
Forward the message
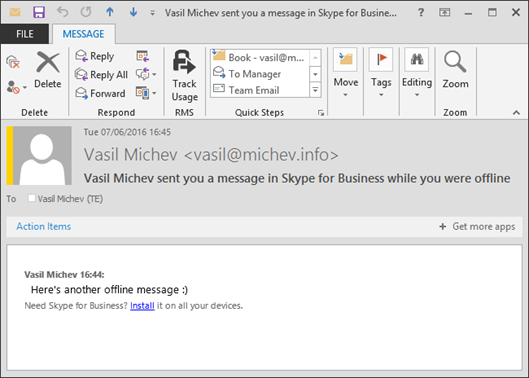[x=100, y=93]
